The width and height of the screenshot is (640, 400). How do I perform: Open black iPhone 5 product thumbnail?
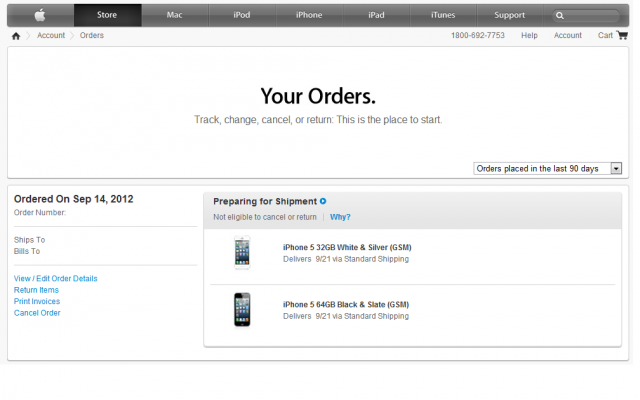[x=242, y=310]
